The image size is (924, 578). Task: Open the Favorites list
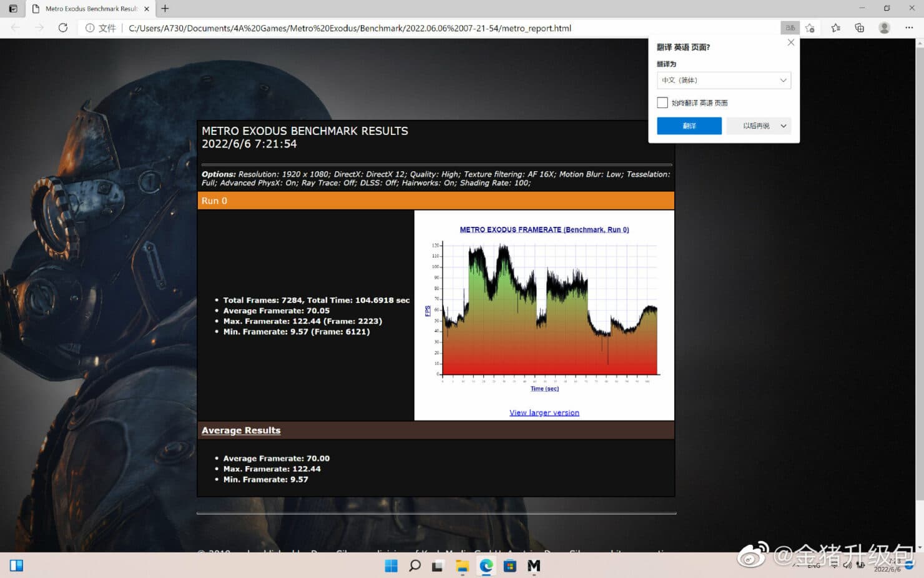(x=836, y=28)
